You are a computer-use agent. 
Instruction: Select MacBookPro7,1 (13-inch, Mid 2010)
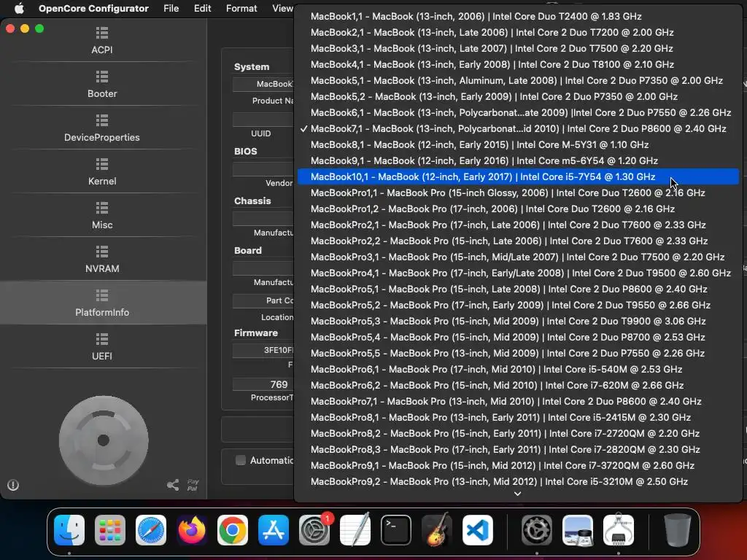click(518, 402)
